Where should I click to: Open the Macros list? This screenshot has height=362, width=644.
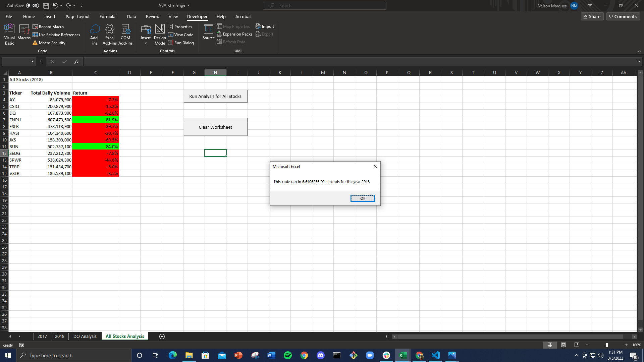click(24, 34)
